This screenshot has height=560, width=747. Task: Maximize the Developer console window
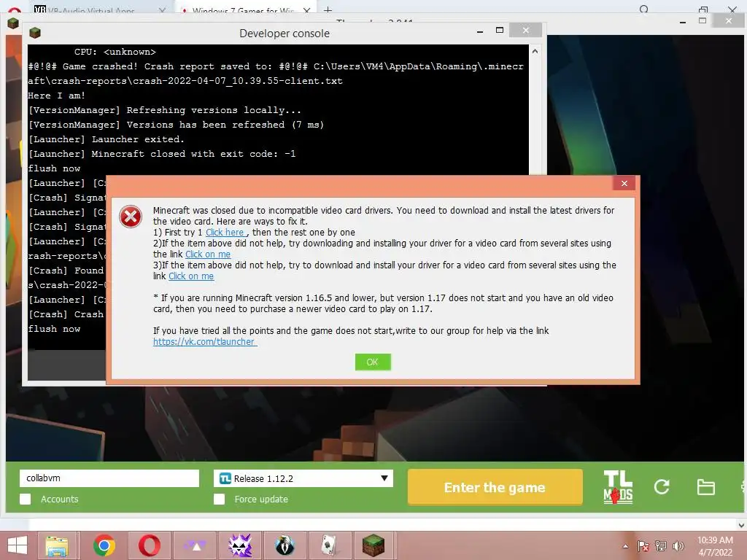coord(499,30)
